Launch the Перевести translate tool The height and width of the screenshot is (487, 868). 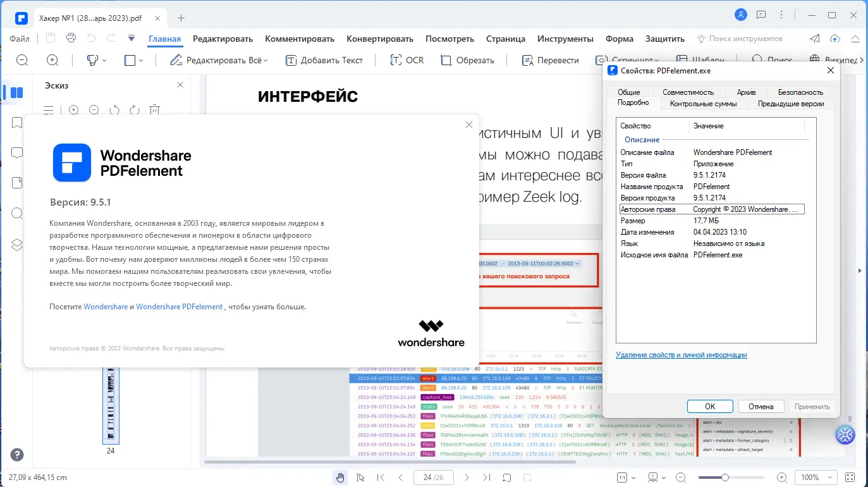550,60
